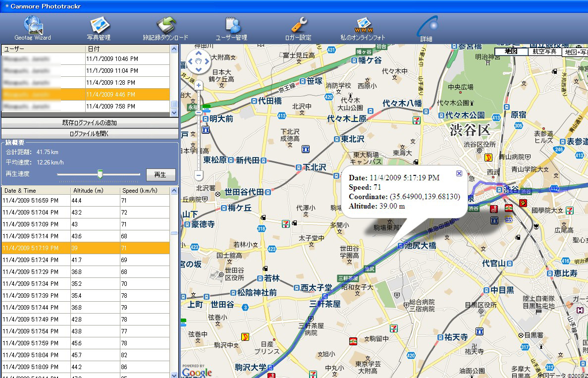588x378 pixels.
Task: Select track point 11/4/2009 5:17:04 PM
Action: [x=86, y=212]
